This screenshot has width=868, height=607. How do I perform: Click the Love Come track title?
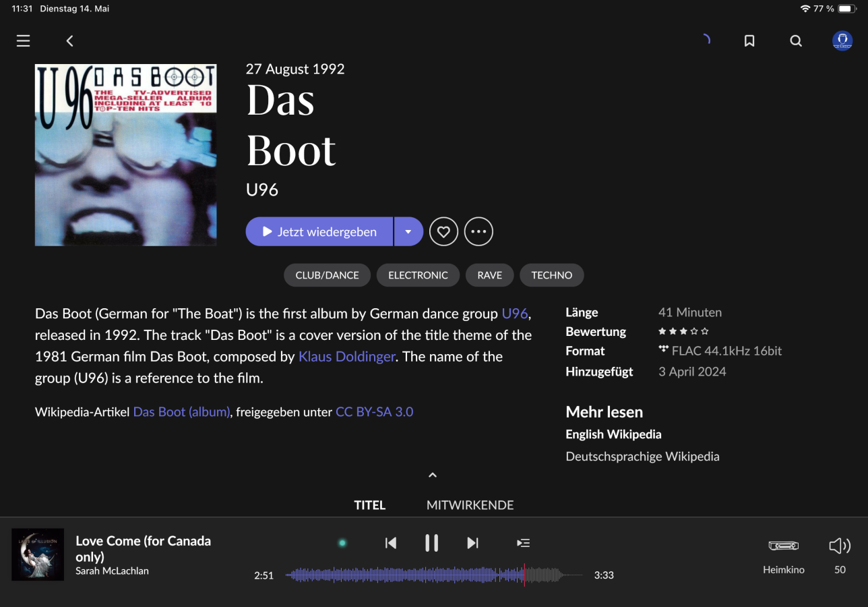[143, 549]
